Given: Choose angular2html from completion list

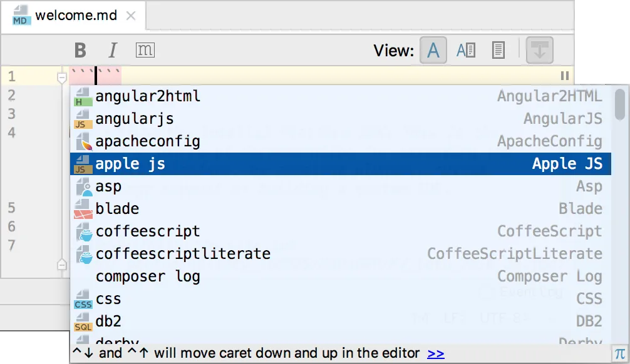Looking at the screenshot, I should click(x=148, y=96).
